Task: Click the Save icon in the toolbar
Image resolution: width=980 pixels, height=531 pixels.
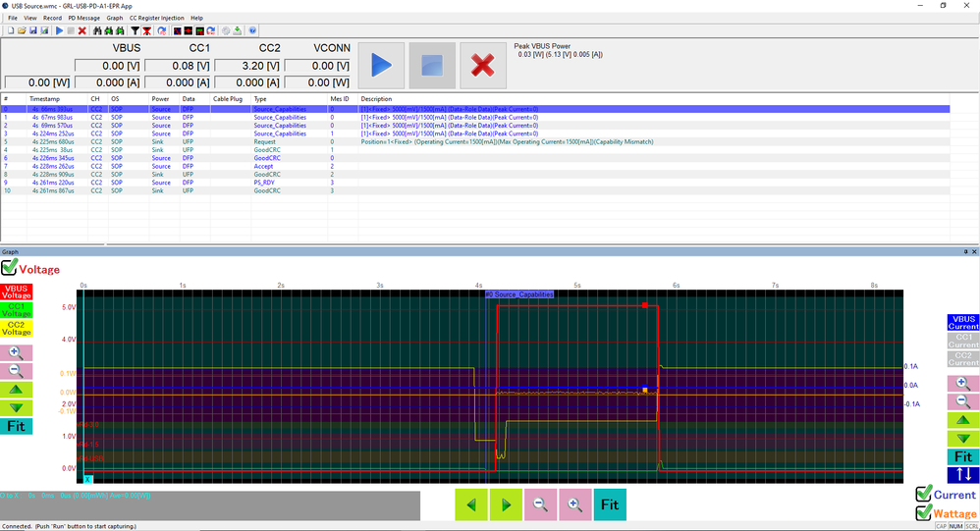Action: pyautogui.click(x=31, y=31)
